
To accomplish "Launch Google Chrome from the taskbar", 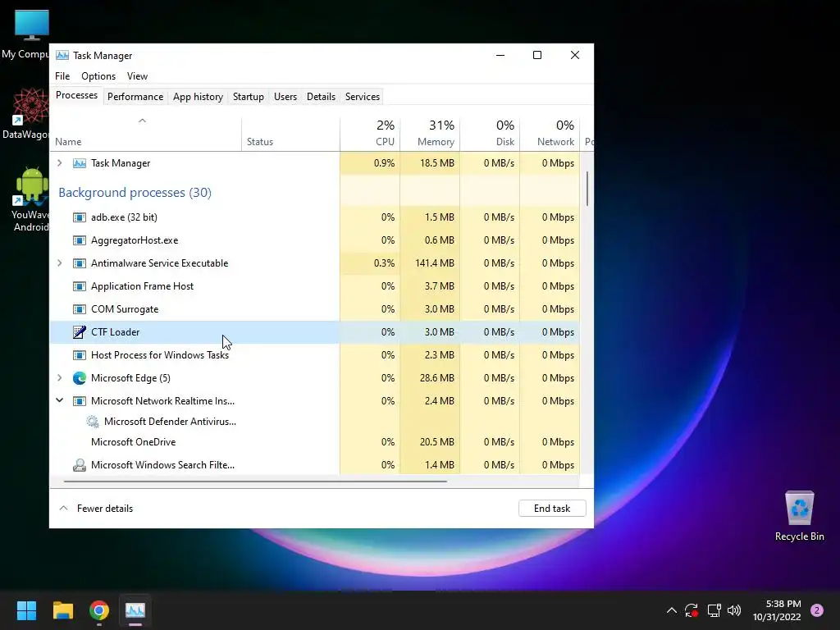I will point(99,610).
